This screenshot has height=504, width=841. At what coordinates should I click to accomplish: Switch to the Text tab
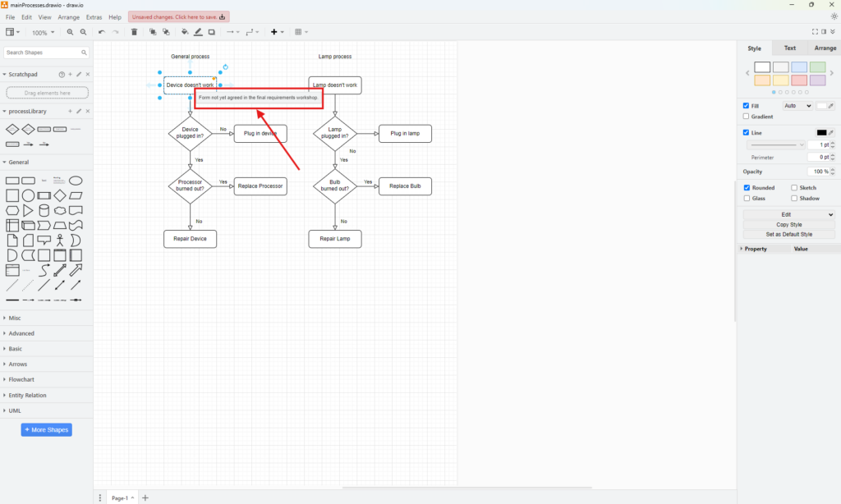(789, 48)
